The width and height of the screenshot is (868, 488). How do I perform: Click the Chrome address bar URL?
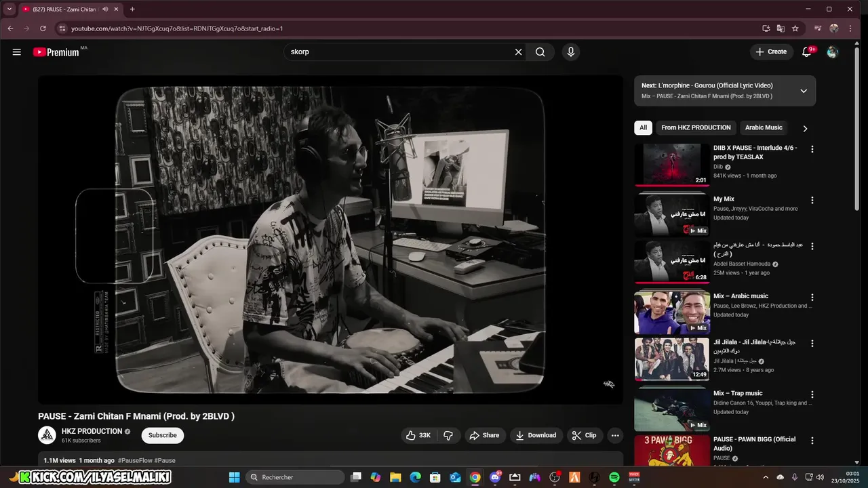coord(177,28)
